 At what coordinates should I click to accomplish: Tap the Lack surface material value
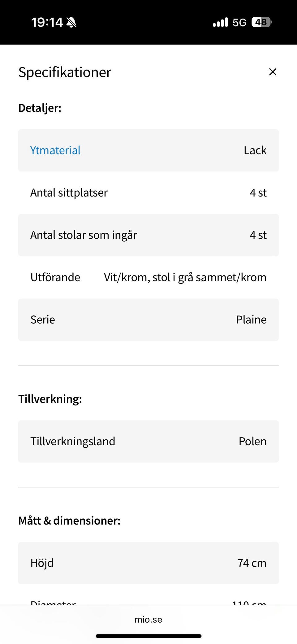point(255,150)
